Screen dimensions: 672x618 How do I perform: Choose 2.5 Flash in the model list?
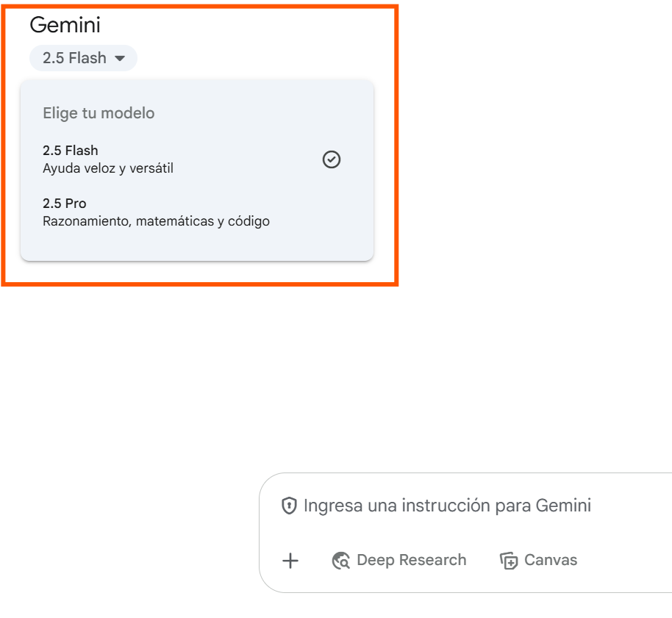tap(71, 151)
